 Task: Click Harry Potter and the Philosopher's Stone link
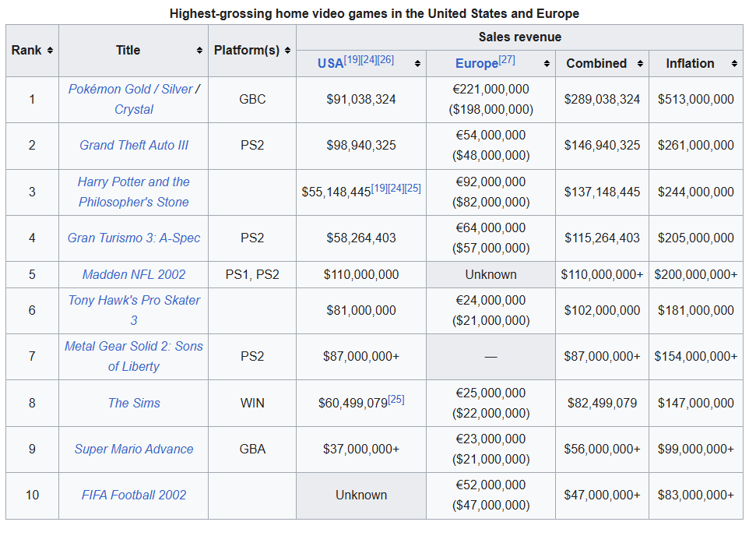(134, 192)
